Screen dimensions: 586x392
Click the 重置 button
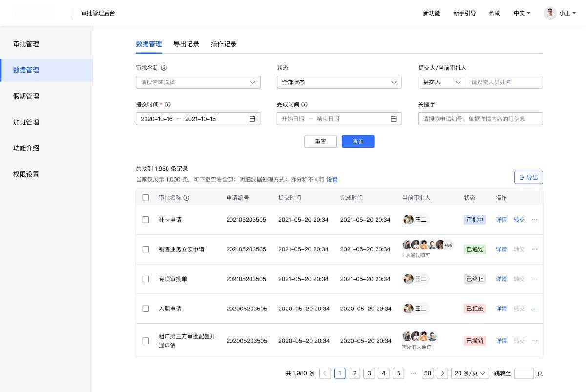(320, 142)
